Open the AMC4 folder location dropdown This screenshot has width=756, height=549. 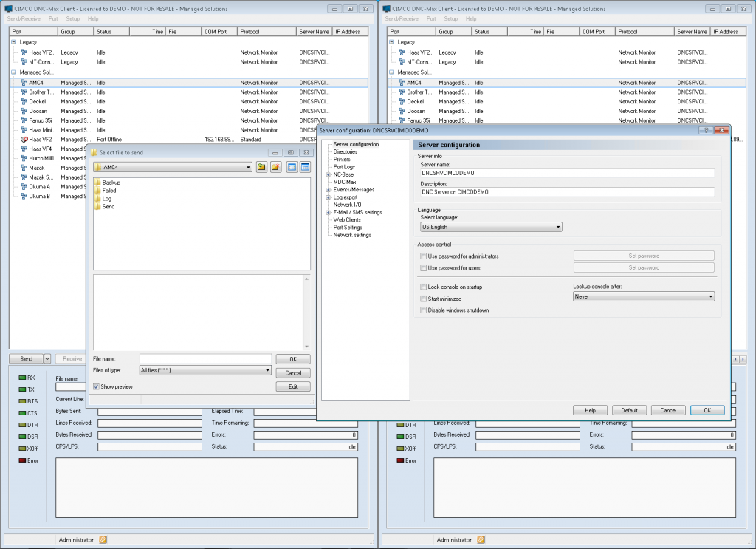click(x=248, y=168)
